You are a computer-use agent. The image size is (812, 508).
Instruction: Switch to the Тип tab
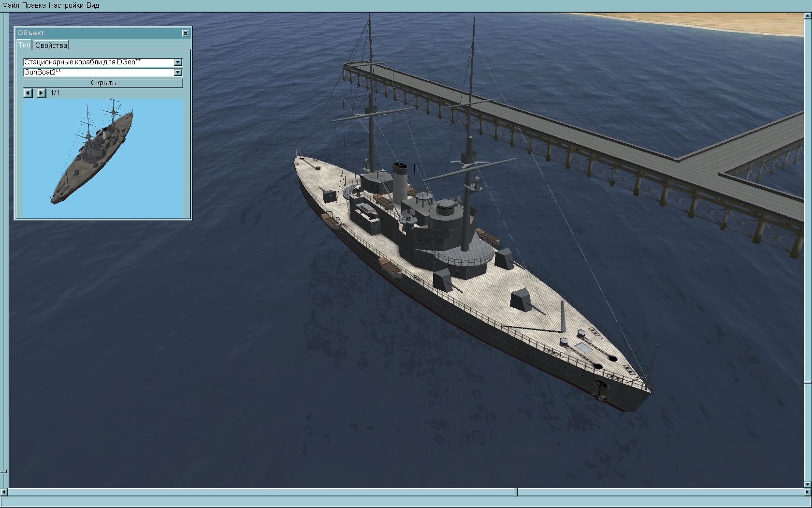pos(24,45)
